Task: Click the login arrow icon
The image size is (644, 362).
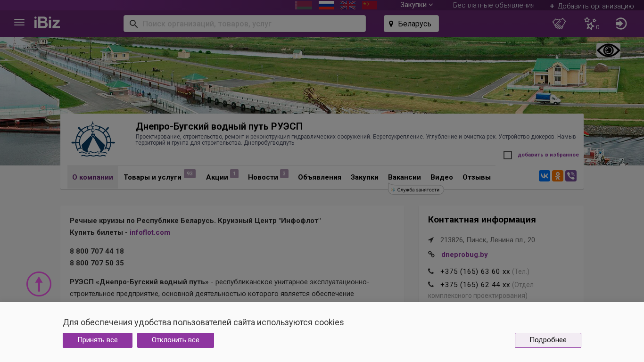Action: [x=621, y=24]
